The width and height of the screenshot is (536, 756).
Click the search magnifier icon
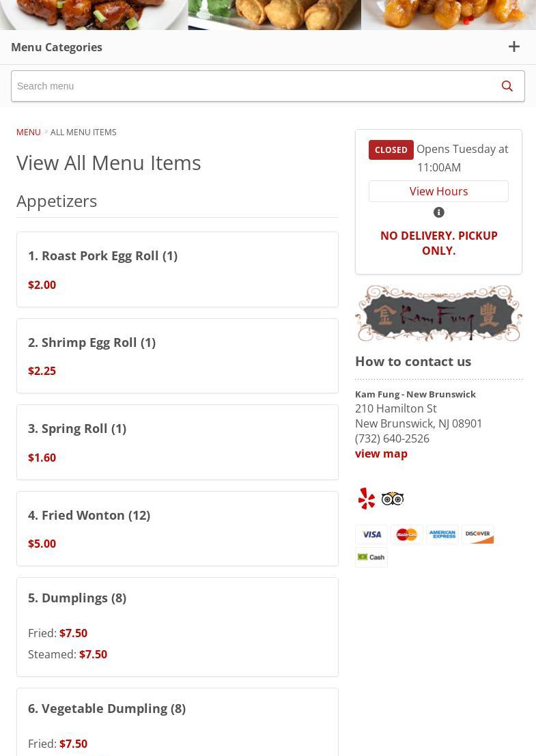coord(507,86)
